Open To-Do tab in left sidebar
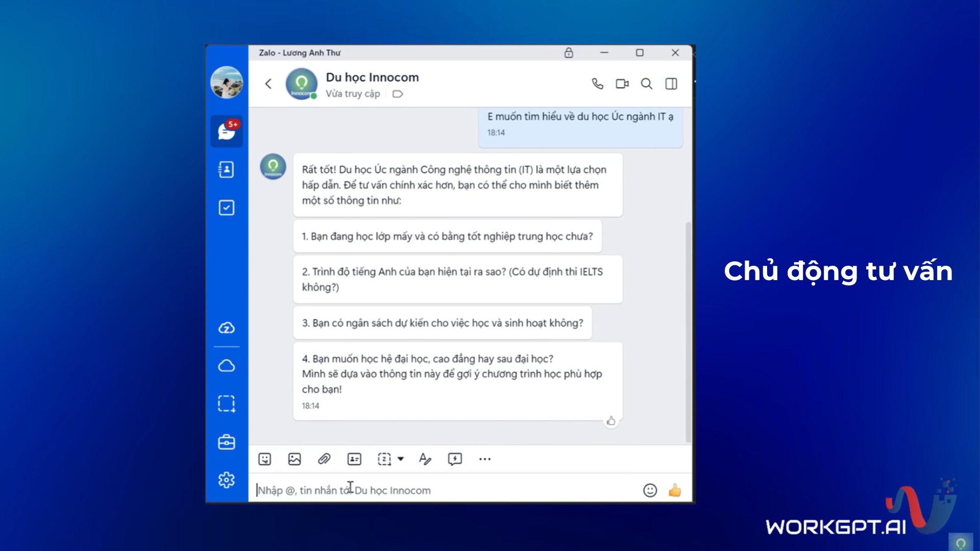 click(227, 208)
